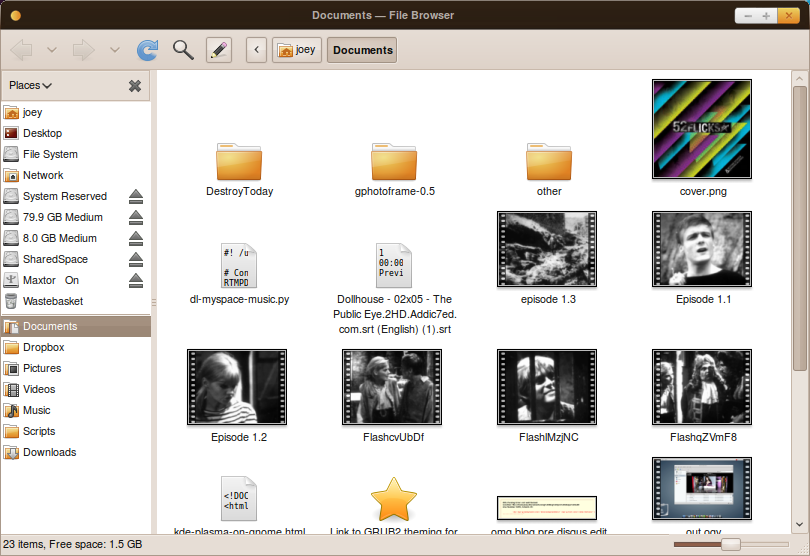The image size is (810, 556).
Task: Maximize the File Browser window
Action: click(767, 16)
